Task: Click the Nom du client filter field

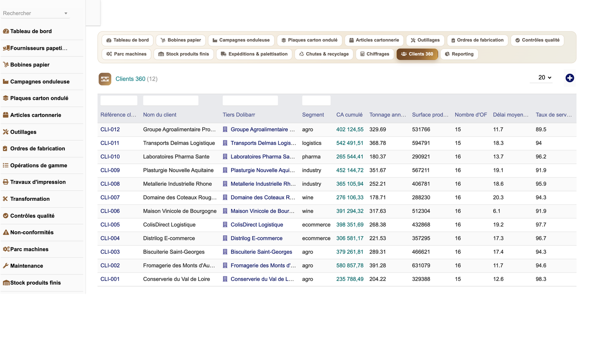Action: (171, 101)
